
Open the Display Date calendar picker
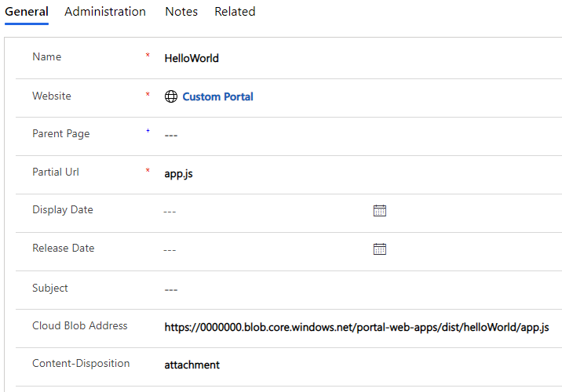pos(380,210)
